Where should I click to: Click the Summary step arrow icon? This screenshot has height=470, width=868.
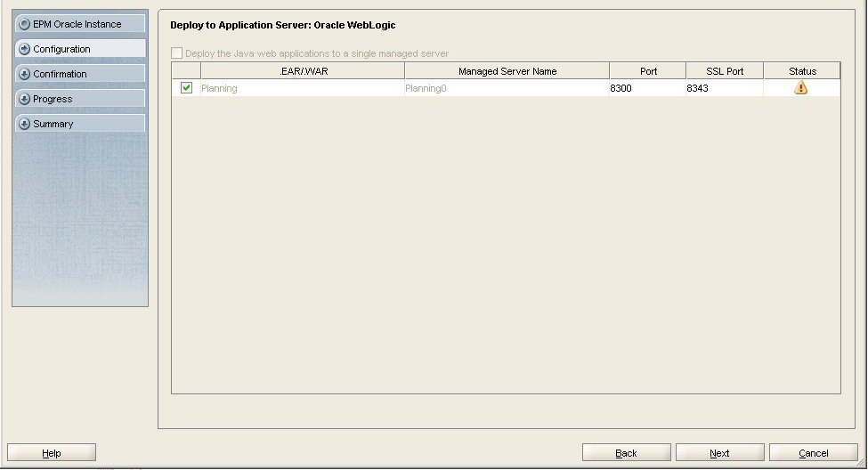point(24,124)
